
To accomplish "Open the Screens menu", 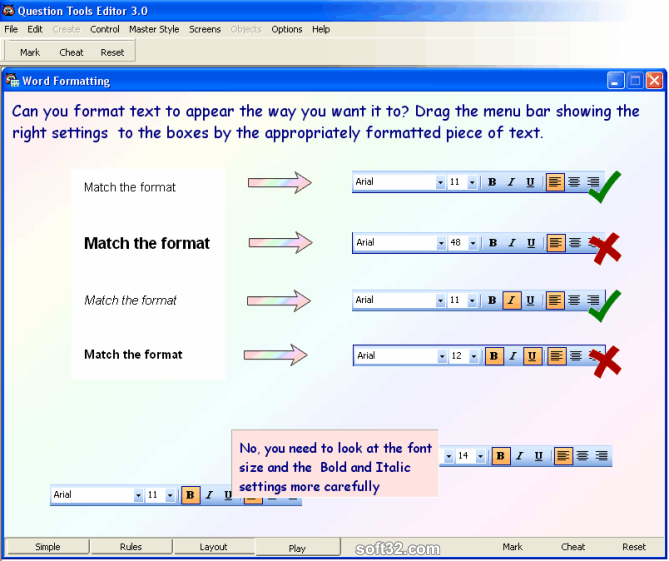I will (x=205, y=29).
